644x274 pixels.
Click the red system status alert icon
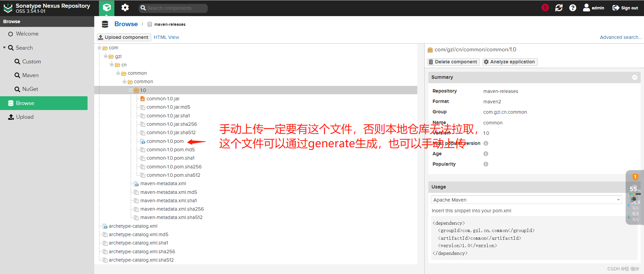pos(545,7)
